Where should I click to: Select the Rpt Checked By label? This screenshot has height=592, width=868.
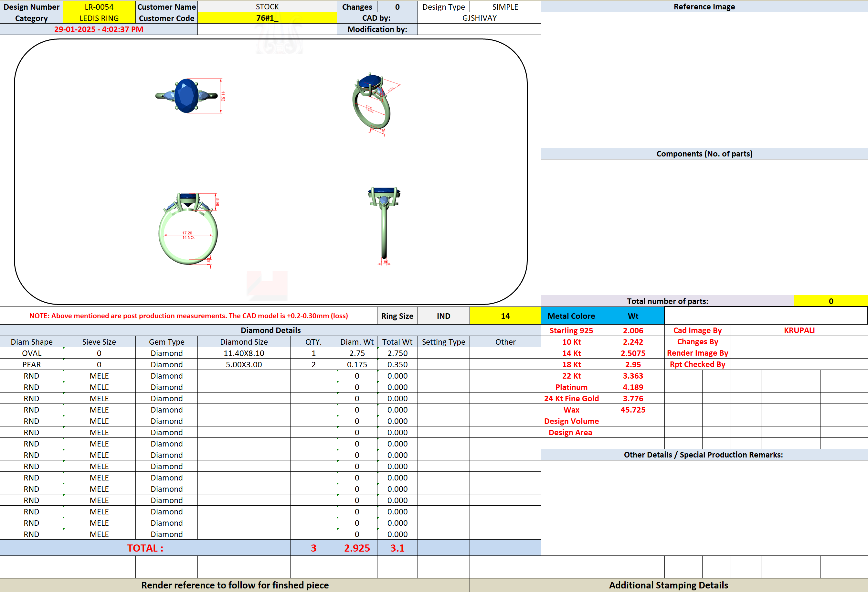(697, 364)
